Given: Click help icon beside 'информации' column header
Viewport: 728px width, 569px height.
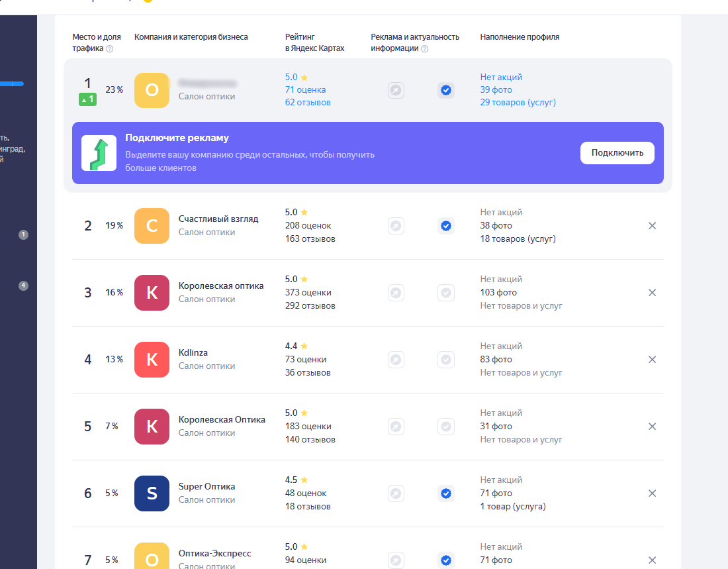Looking at the screenshot, I should [x=425, y=48].
